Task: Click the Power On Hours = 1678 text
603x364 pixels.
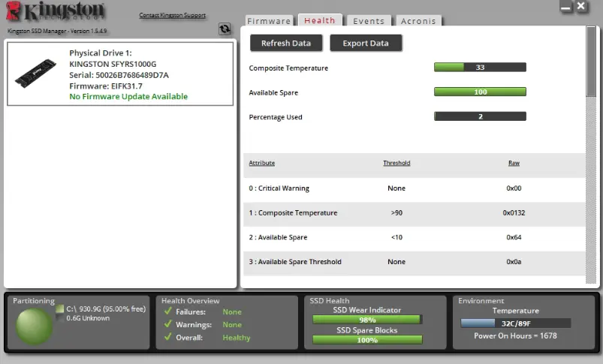Action: pyautogui.click(x=515, y=335)
